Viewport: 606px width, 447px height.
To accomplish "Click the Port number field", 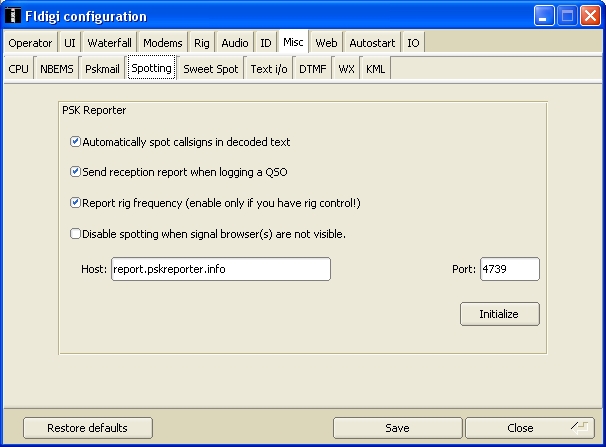I will 509,269.
